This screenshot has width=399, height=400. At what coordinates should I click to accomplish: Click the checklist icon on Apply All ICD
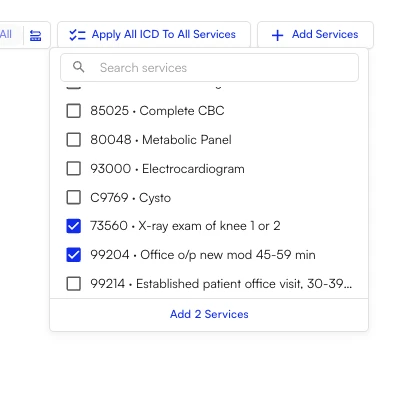77,35
